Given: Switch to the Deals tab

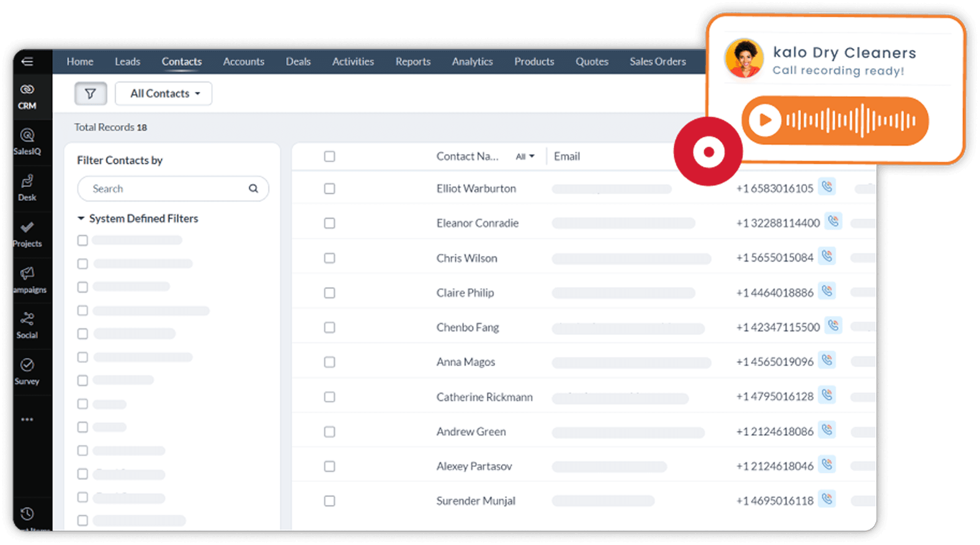Looking at the screenshot, I should (x=298, y=62).
